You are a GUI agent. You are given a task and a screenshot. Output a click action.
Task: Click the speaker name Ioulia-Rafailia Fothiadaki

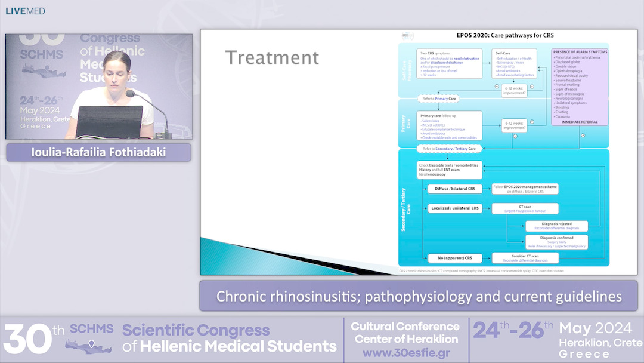(98, 152)
